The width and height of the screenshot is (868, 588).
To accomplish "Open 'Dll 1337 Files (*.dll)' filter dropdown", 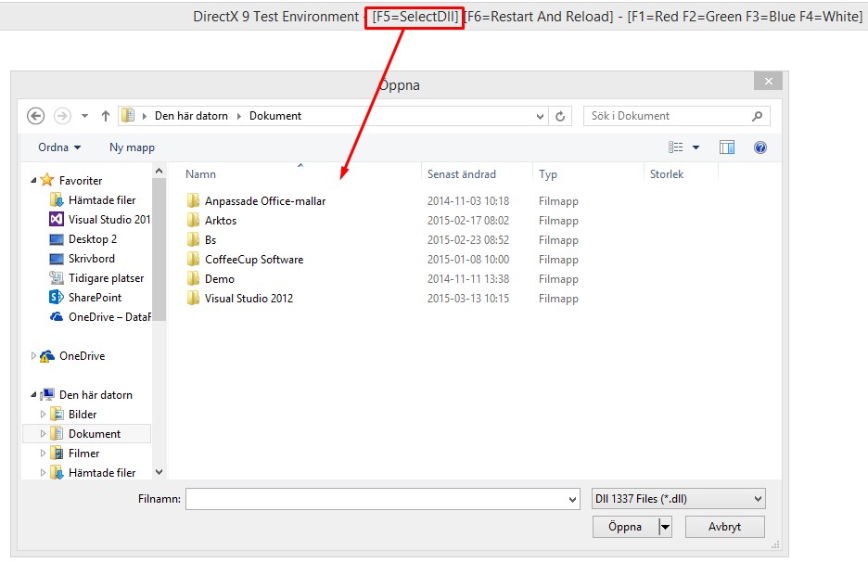I will (679, 499).
